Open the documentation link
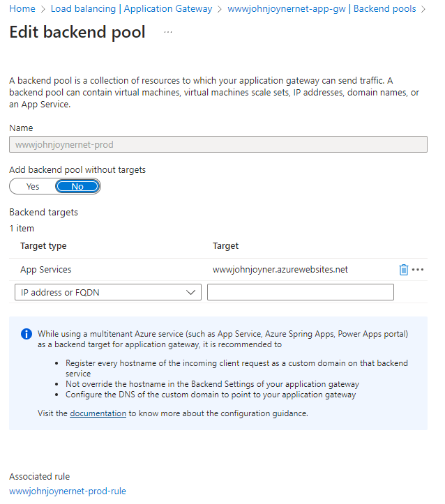445x504 pixels. (x=98, y=413)
